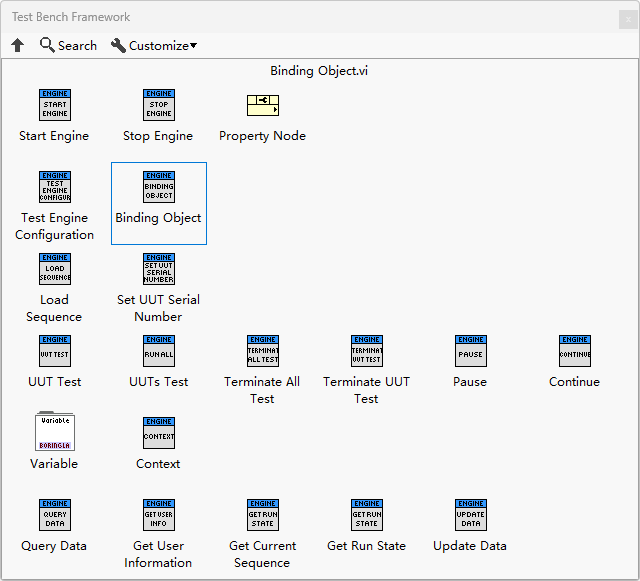This screenshot has width=640, height=581.
Task: Select the Load Sequence icon
Action: 54,269
